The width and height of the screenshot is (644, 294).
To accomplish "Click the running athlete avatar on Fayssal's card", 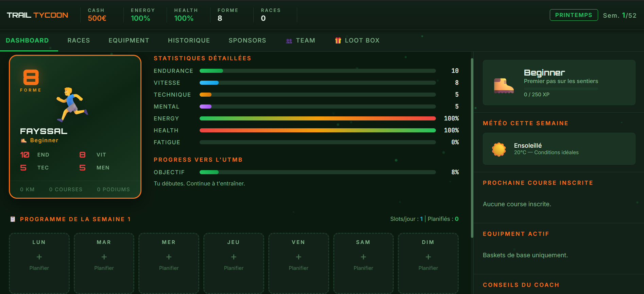I will click(x=72, y=104).
